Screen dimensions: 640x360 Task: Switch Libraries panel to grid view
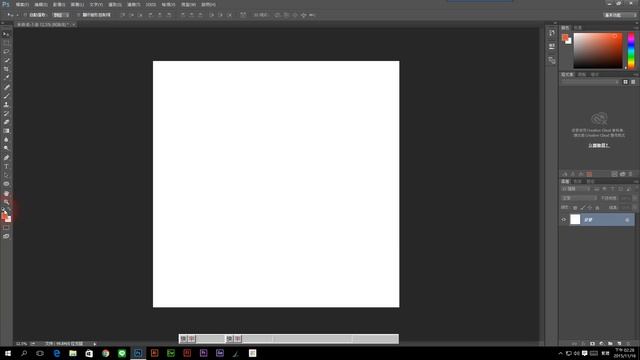pos(625,82)
